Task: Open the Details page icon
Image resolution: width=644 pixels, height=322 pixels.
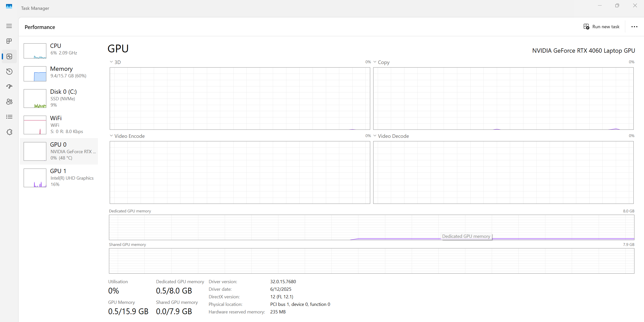Action: click(x=9, y=117)
